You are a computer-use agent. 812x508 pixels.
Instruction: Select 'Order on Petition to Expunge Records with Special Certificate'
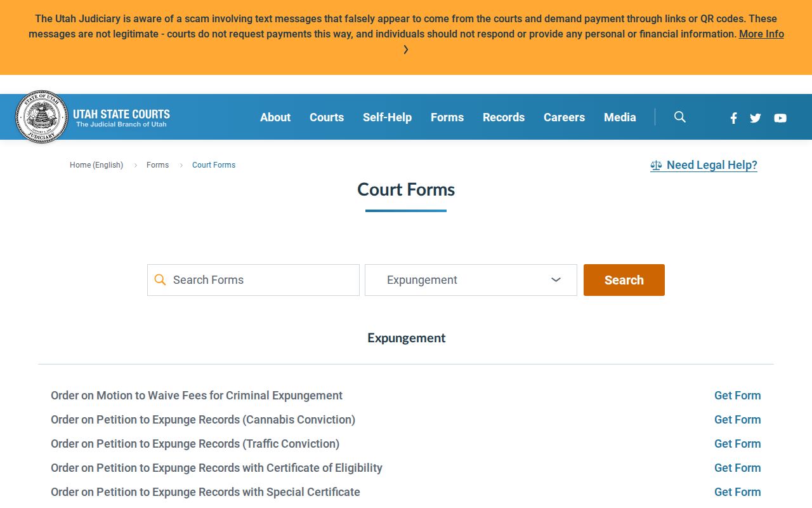point(206,491)
